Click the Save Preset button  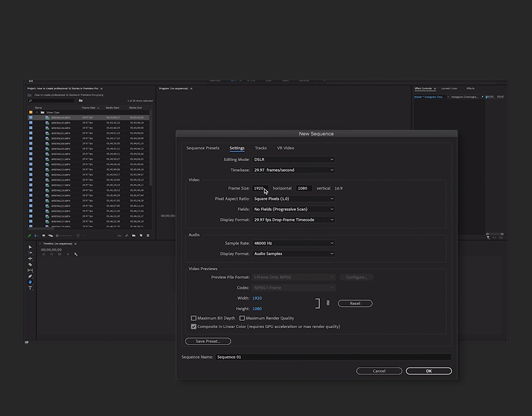[208, 341]
